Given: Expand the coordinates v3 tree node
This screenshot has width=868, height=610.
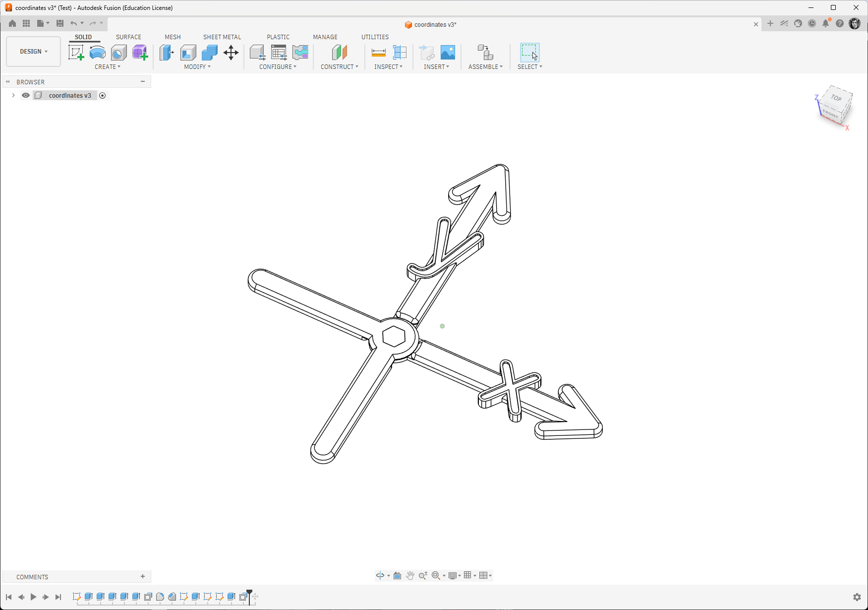Looking at the screenshot, I should click(13, 95).
